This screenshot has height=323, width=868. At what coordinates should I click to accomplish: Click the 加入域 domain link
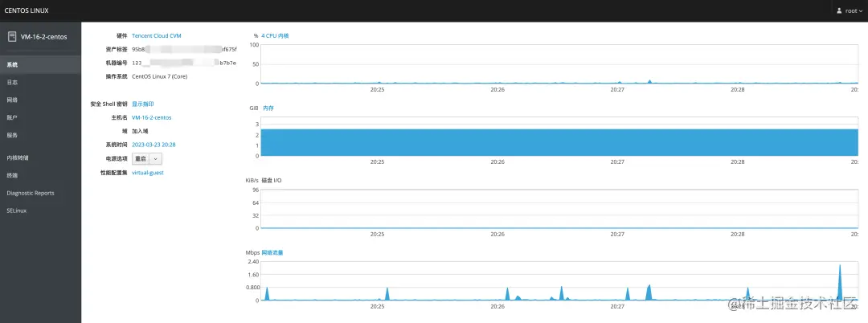click(x=140, y=131)
